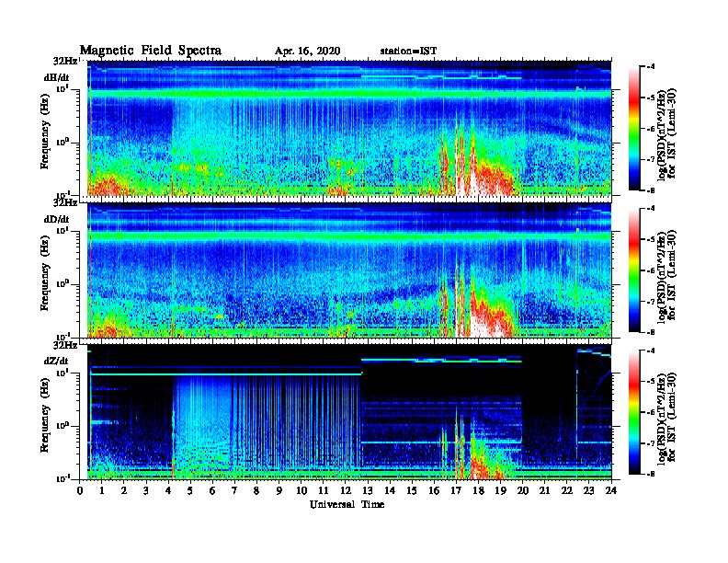728x563 pixels.
Task: Click hour "8" on the time axis
Action: click(x=256, y=490)
